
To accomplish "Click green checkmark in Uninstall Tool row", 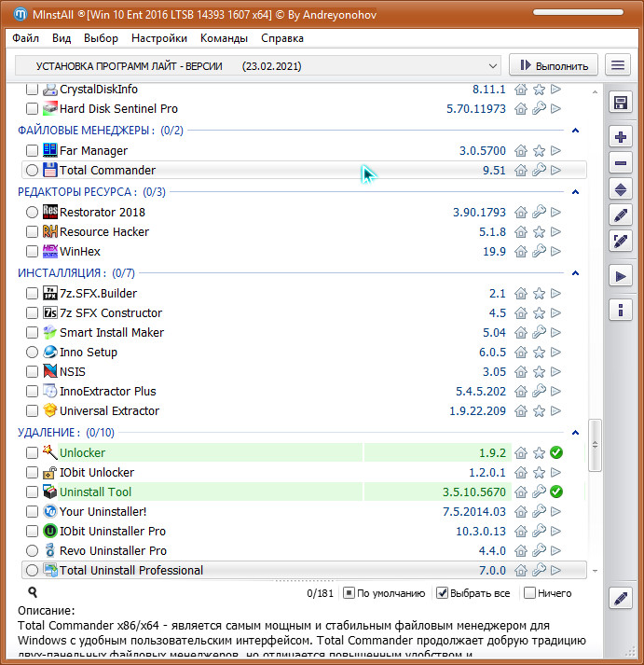I will pos(555,492).
